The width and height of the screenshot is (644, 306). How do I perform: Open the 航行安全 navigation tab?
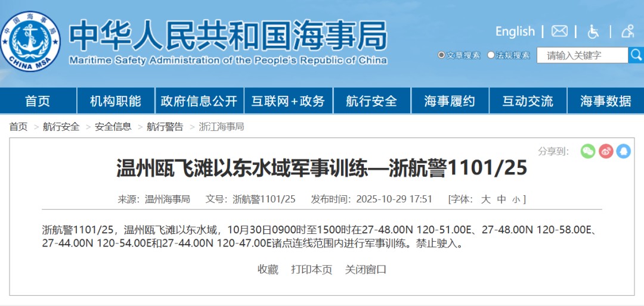click(371, 101)
